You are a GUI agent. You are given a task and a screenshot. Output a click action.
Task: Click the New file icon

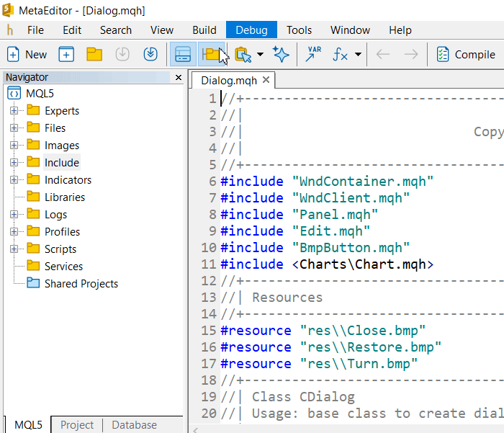(13, 54)
